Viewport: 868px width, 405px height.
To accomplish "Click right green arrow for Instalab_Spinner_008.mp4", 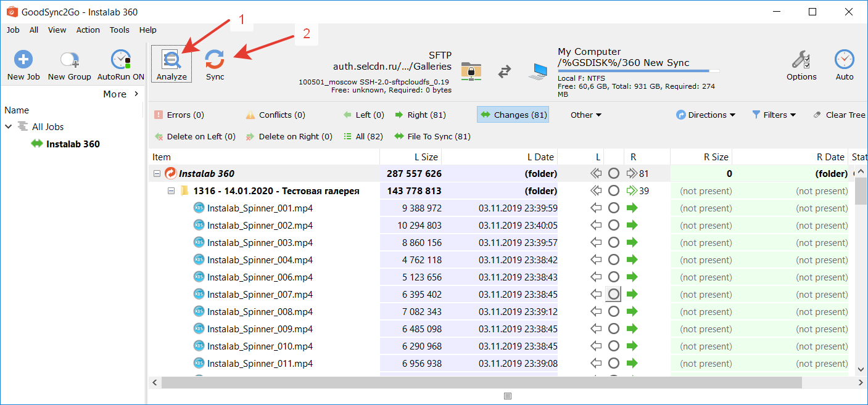I will 632,312.
